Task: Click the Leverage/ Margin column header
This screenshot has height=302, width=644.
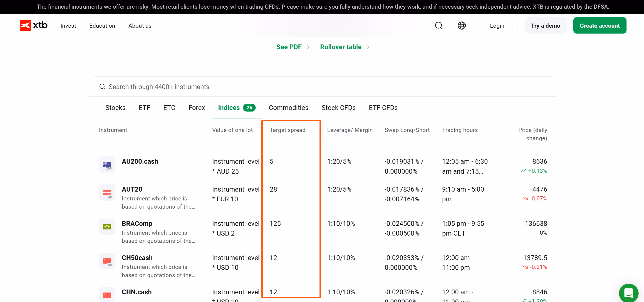Action: (x=350, y=130)
